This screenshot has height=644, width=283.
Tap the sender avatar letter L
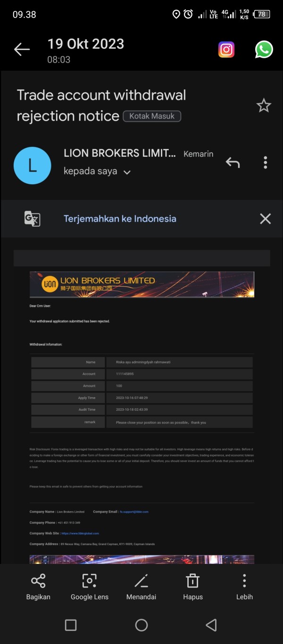coord(32,165)
